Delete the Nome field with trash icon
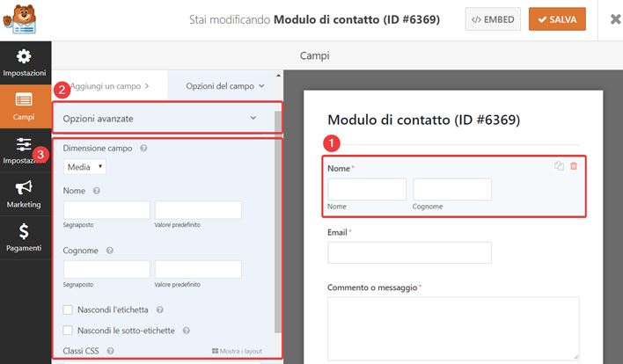This screenshot has height=364, width=623. click(x=574, y=166)
